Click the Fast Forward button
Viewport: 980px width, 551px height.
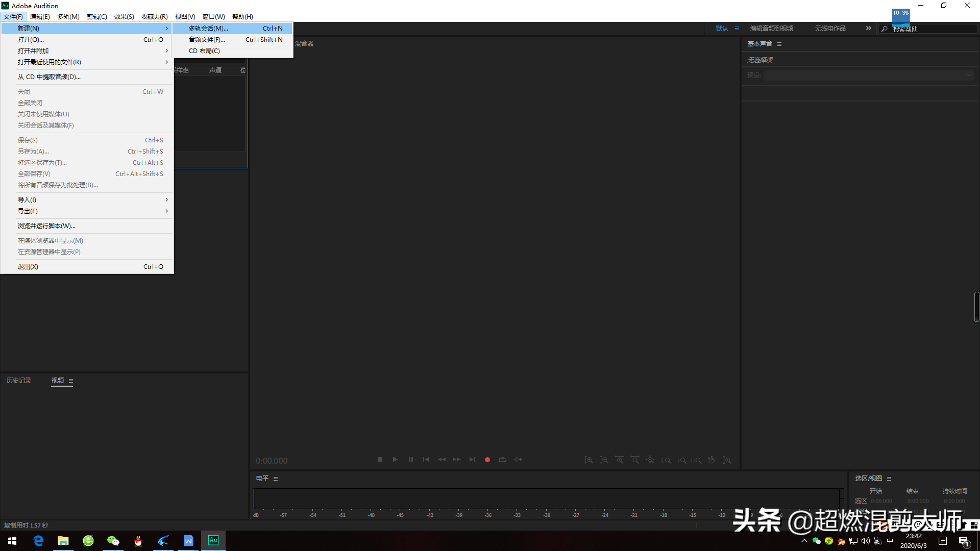[x=456, y=460]
